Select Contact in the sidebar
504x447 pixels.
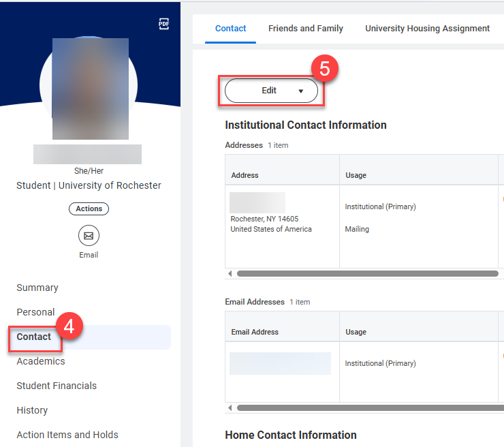34,337
